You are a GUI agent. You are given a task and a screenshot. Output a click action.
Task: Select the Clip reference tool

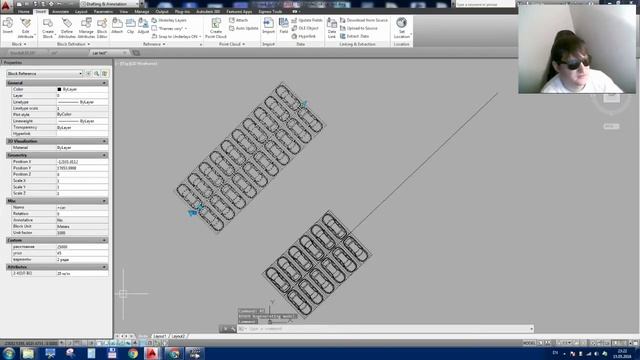click(x=130, y=26)
